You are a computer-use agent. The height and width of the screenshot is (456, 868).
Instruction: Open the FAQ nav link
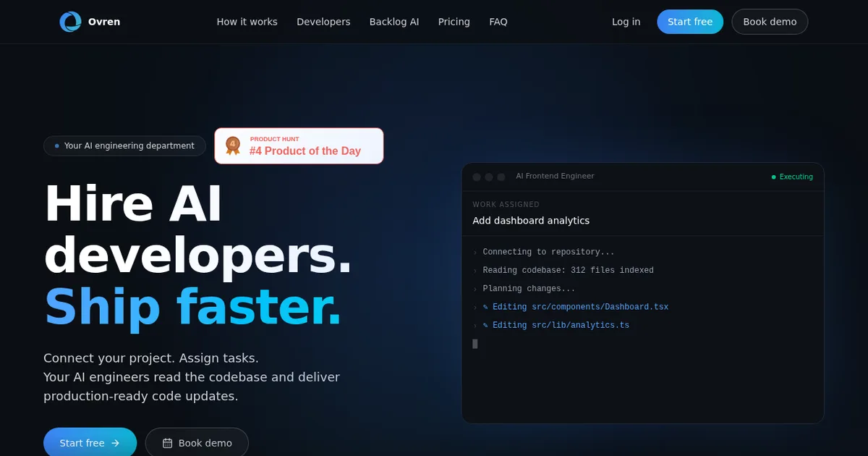click(498, 22)
